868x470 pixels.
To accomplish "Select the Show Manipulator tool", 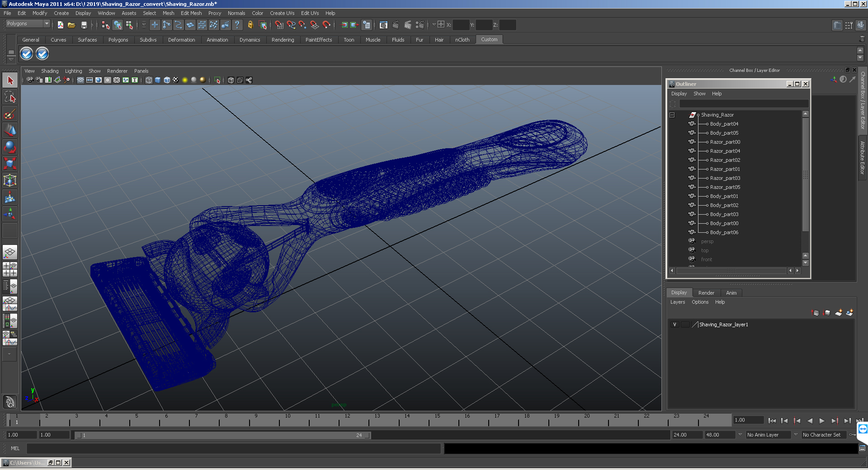I will coord(10,213).
